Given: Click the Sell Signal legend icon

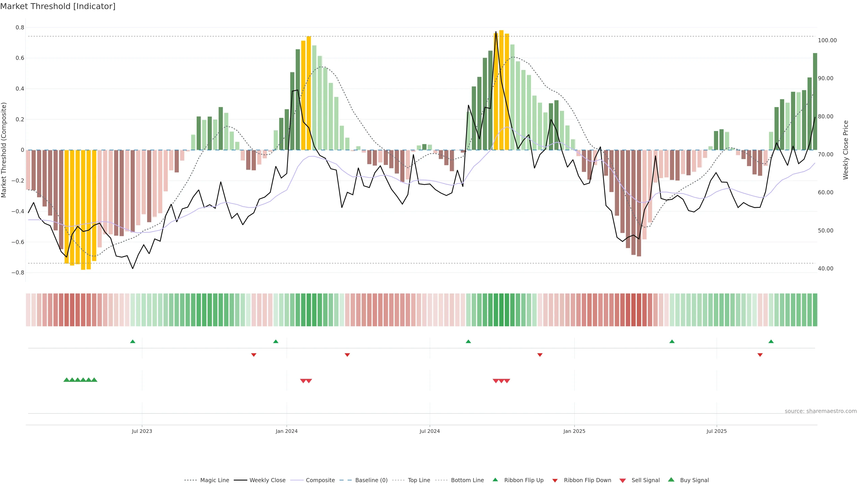Looking at the screenshot, I should click(x=623, y=481).
